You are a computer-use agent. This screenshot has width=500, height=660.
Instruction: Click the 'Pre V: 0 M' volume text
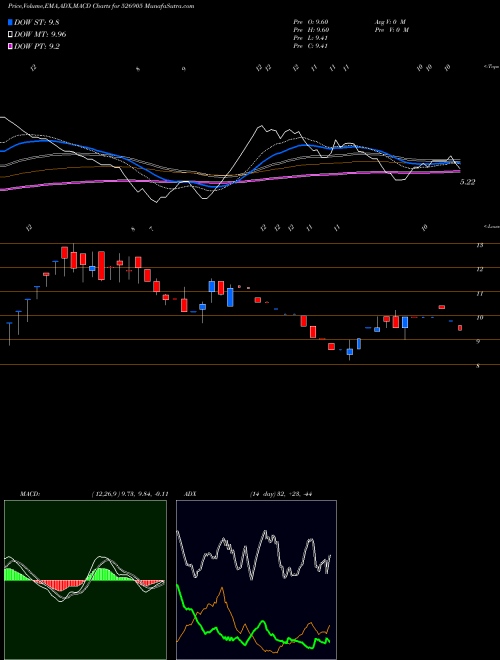click(391, 30)
